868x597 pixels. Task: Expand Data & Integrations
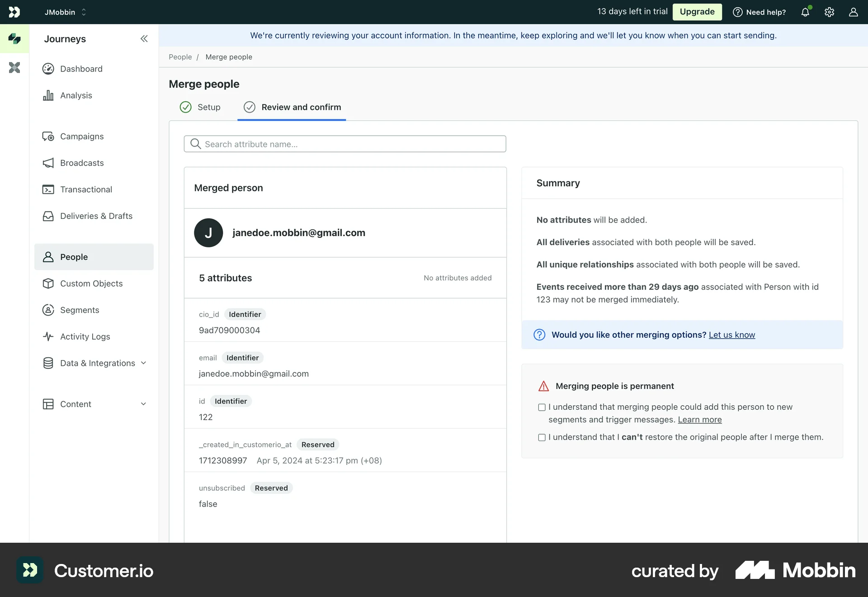click(98, 363)
